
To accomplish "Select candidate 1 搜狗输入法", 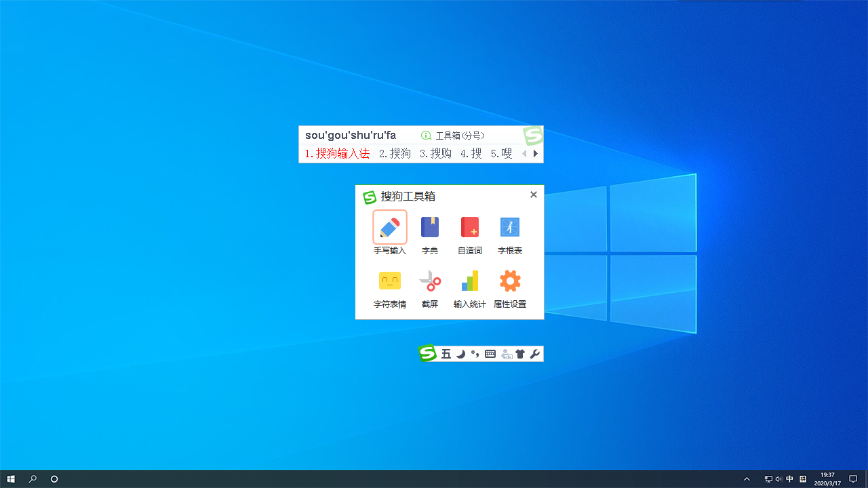I will (x=337, y=154).
